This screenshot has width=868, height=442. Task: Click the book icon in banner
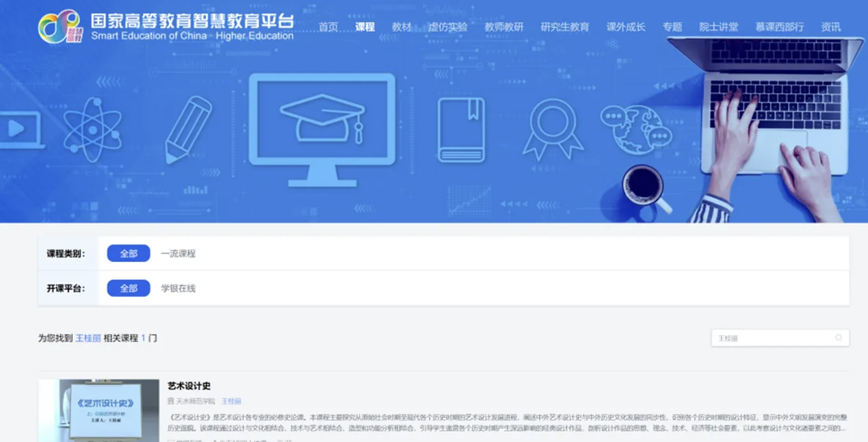click(x=461, y=130)
